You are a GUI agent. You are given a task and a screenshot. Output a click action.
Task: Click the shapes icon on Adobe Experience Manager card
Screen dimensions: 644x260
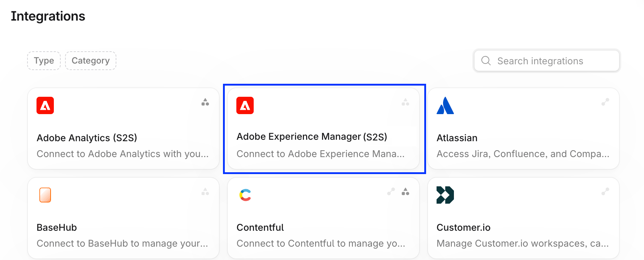(405, 102)
